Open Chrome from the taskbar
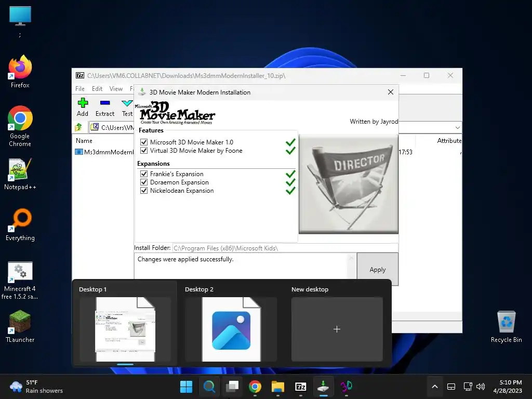Screen dimensions: 532x399 pos(255,387)
